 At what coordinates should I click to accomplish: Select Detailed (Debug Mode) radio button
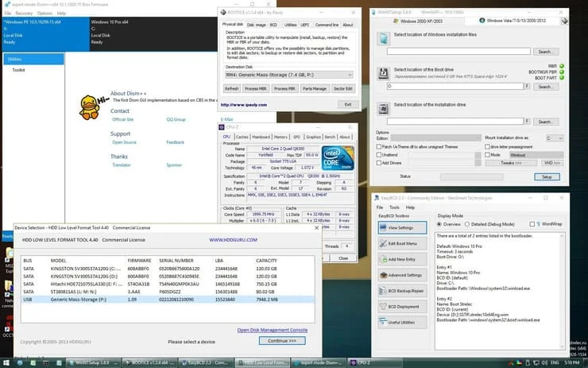click(467, 224)
